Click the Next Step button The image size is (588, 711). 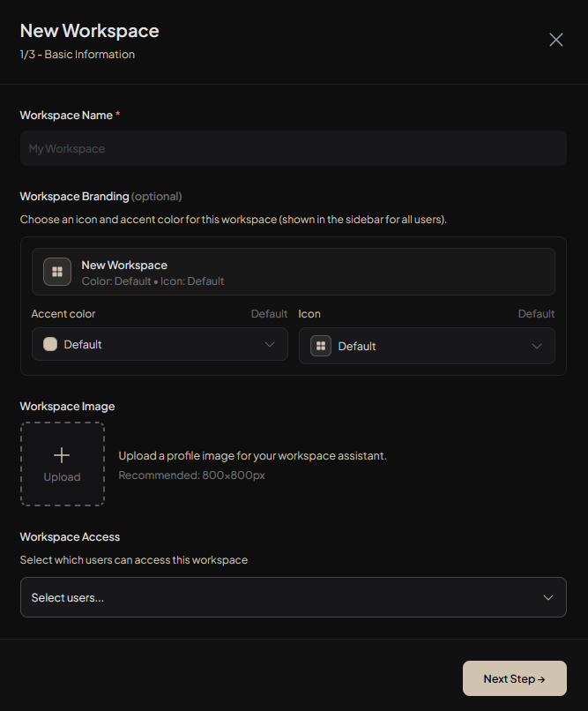(515, 678)
